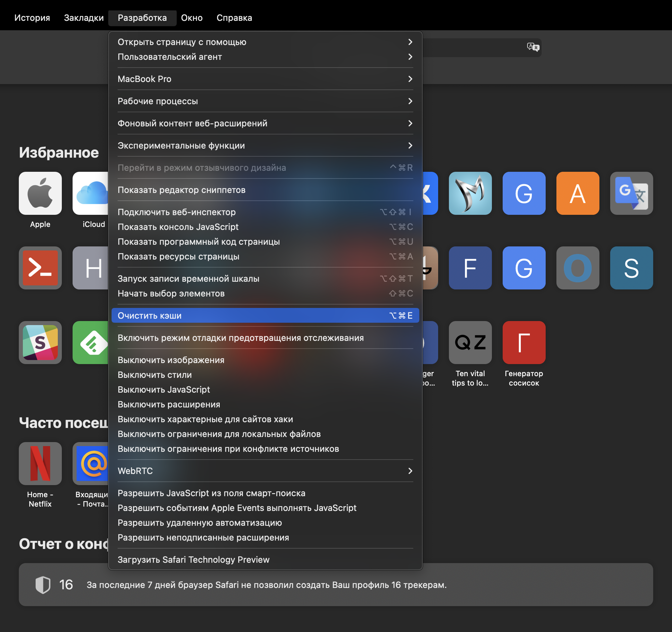Open the privacy report banner text
Image resolution: width=672 pixels, height=632 pixels.
[x=267, y=585]
